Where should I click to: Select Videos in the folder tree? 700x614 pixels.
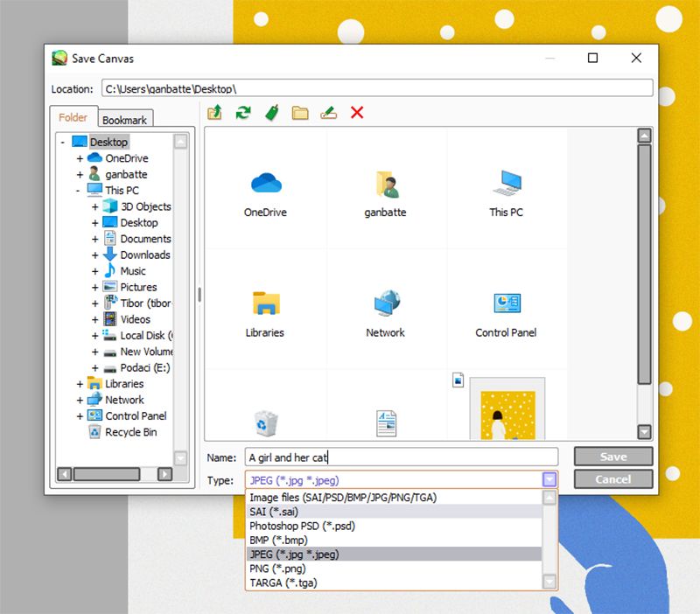(x=136, y=319)
